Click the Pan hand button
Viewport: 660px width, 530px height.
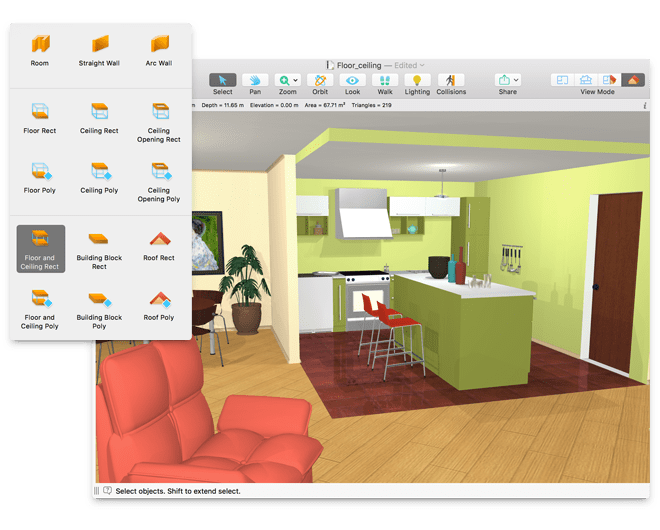click(x=255, y=80)
